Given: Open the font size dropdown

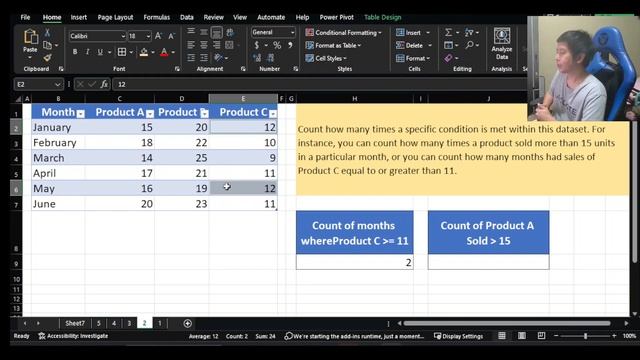Looking at the screenshot, I should coord(148,36).
